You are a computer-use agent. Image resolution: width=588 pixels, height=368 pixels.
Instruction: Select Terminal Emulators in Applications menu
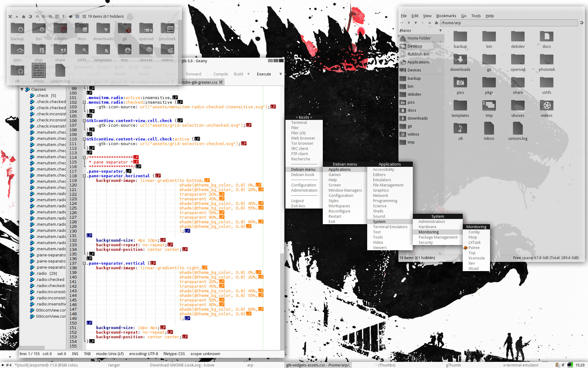390,227
